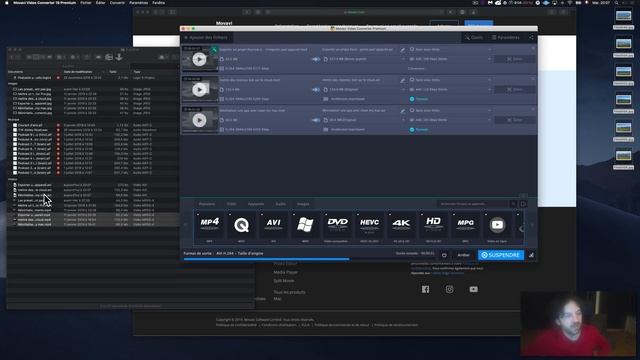Click the format search magnifier icon
The height and width of the screenshot is (360, 640).
point(513,204)
